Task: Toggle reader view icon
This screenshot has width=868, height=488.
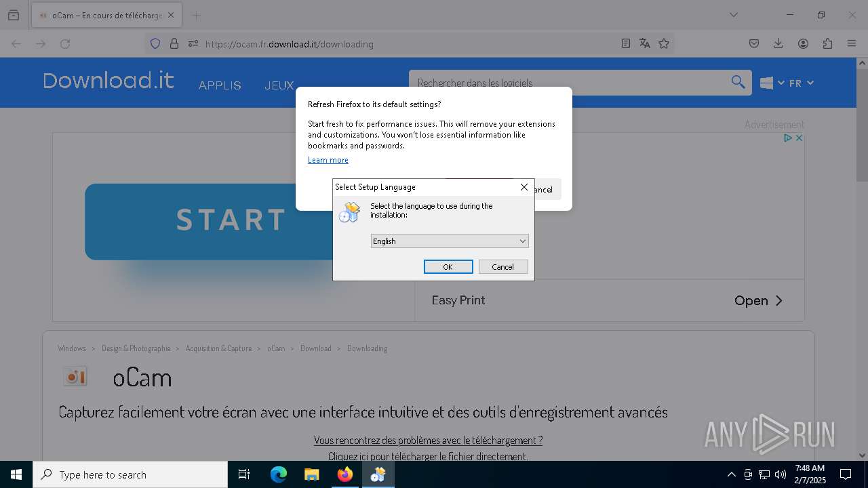Action: [626, 43]
